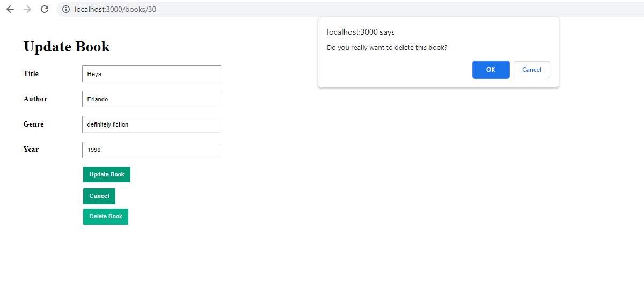Click the green Cancel button under the form
This screenshot has height=295, width=644.
click(99, 196)
